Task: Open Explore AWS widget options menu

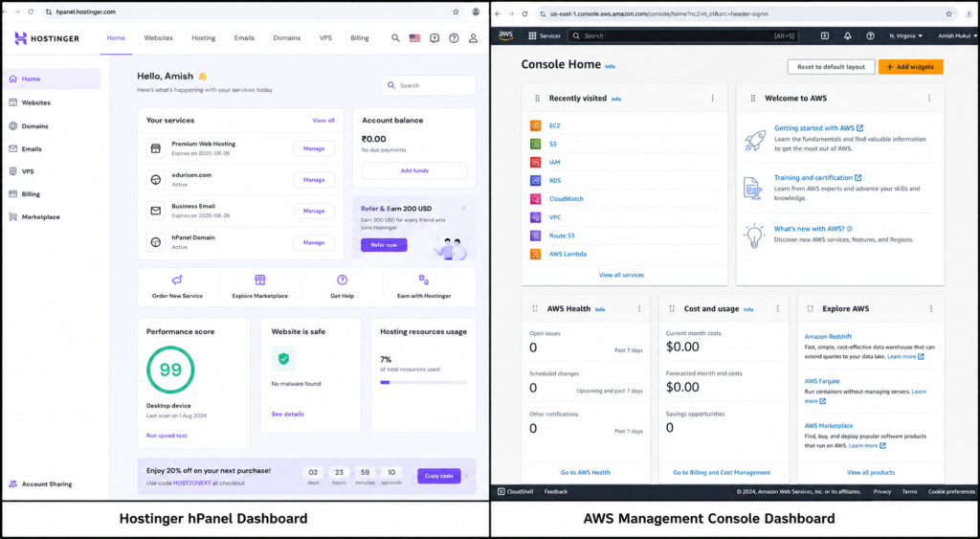Action: (x=931, y=309)
